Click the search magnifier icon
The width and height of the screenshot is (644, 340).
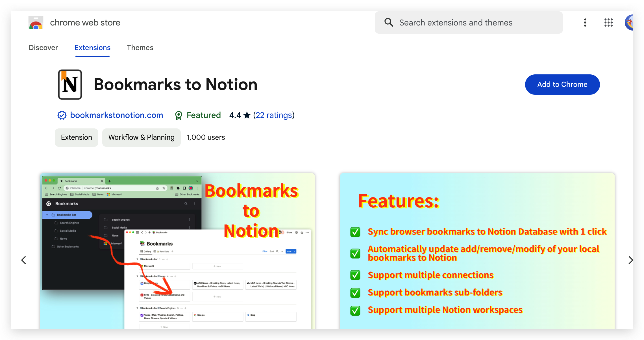(x=389, y=22)
